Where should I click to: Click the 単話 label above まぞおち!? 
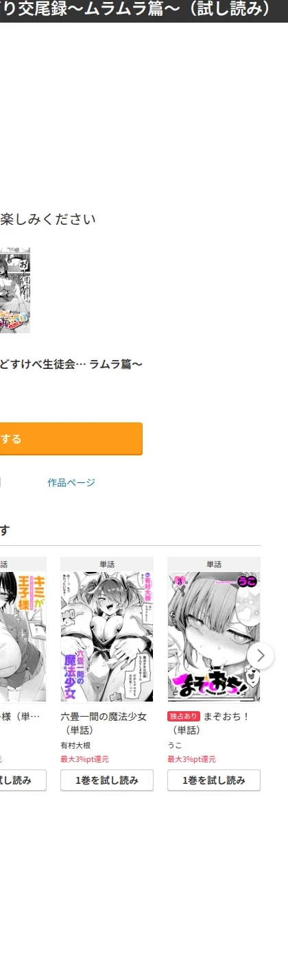(x=214, y=564)
